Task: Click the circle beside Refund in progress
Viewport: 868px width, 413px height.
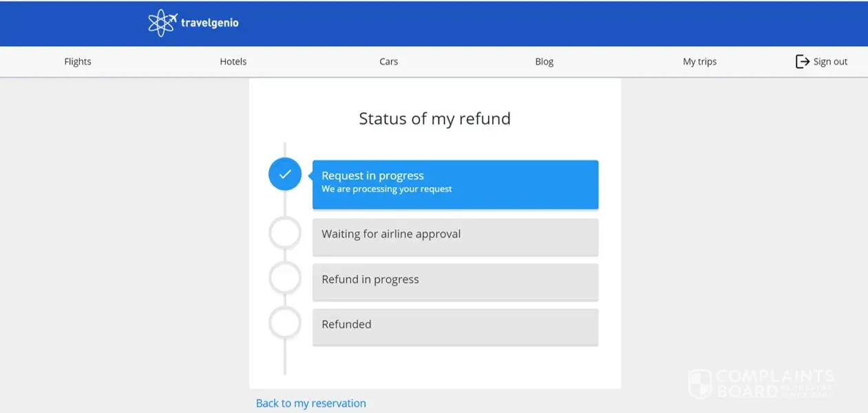Action: click(285, 279)
